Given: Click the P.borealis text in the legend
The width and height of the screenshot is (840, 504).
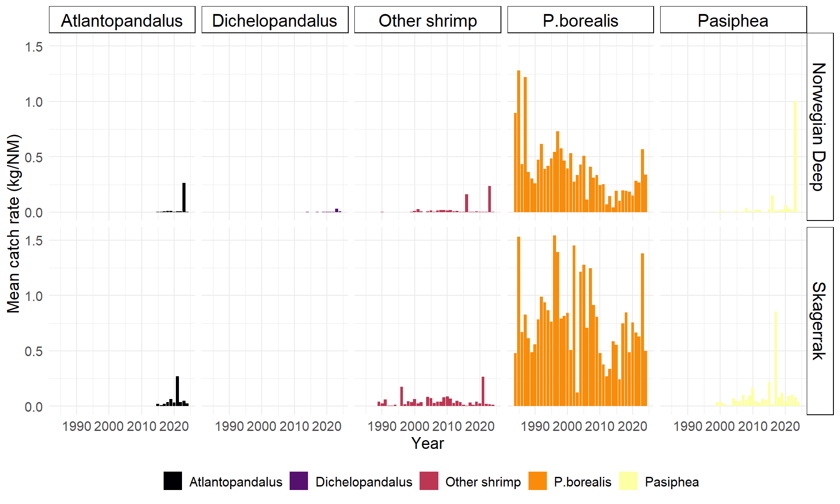Looking at the screenshot, I should [x=582, y=482].
